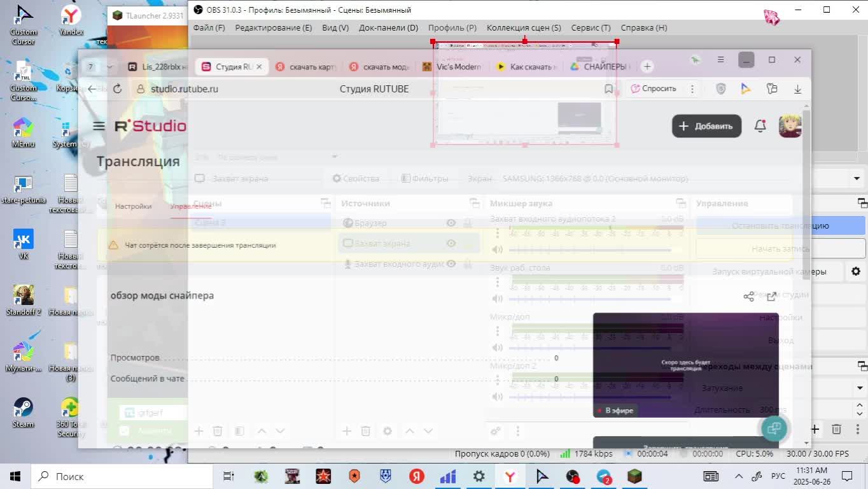Open RUTUBE support chat bubble
The width and height of the screenshot is (868, 489).
click(774, 429)
